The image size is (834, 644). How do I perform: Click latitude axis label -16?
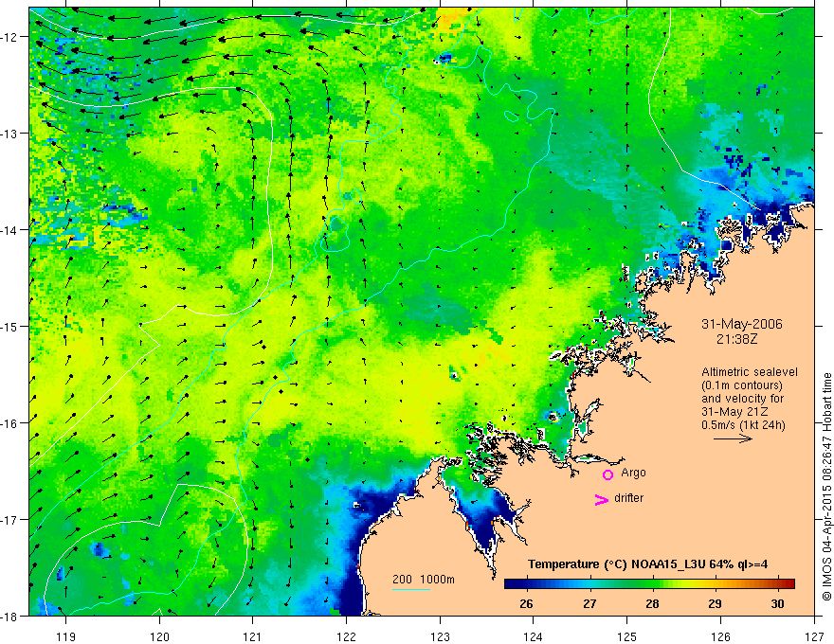(x=10, y=423)
